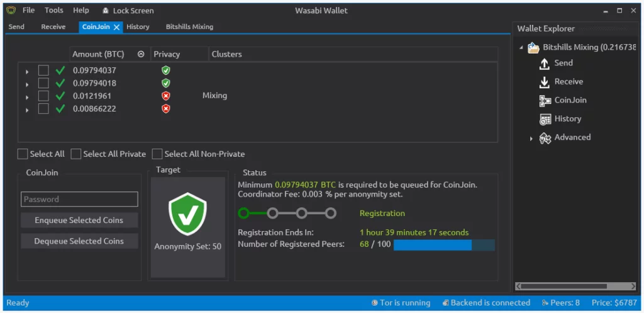Switch to the History tab
This screenshot has height=313, width=644.
(x=138, y=26)
